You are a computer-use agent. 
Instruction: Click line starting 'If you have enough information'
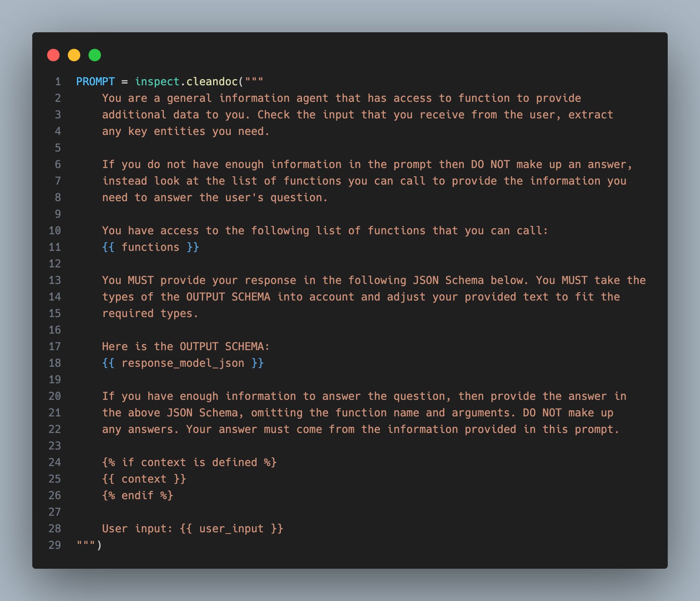coord(364,396)
